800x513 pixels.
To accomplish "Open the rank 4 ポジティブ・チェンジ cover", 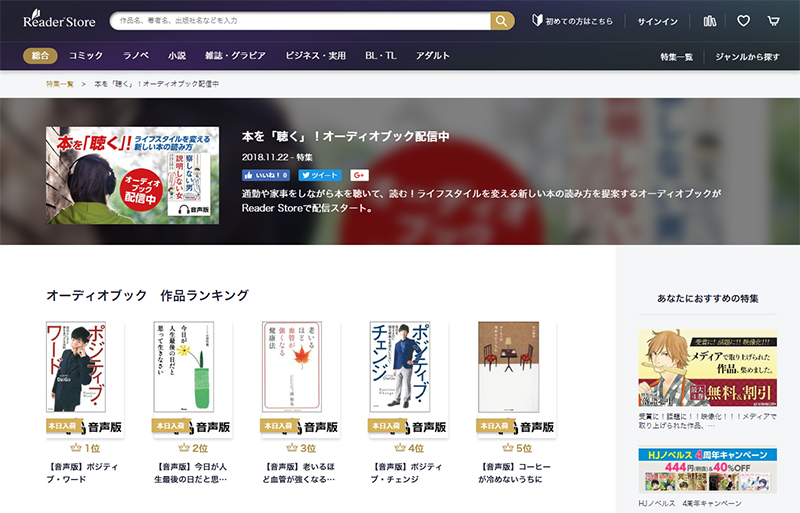I will coord(409,379).
